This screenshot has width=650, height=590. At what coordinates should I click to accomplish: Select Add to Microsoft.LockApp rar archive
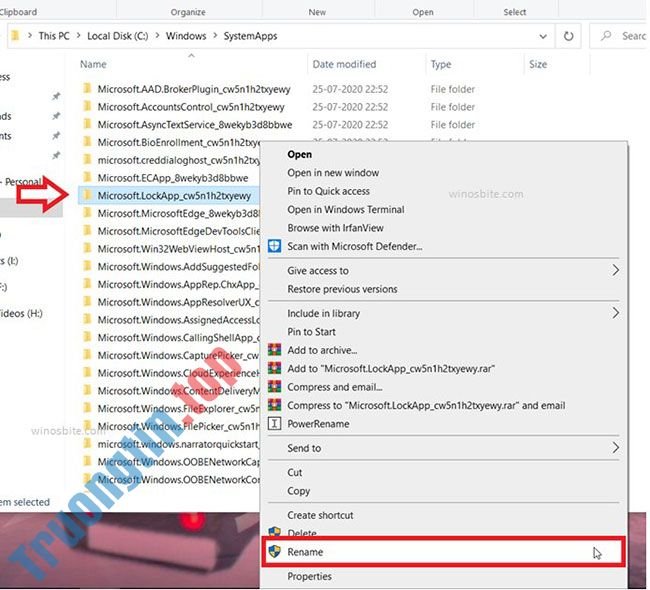[391, 369]
